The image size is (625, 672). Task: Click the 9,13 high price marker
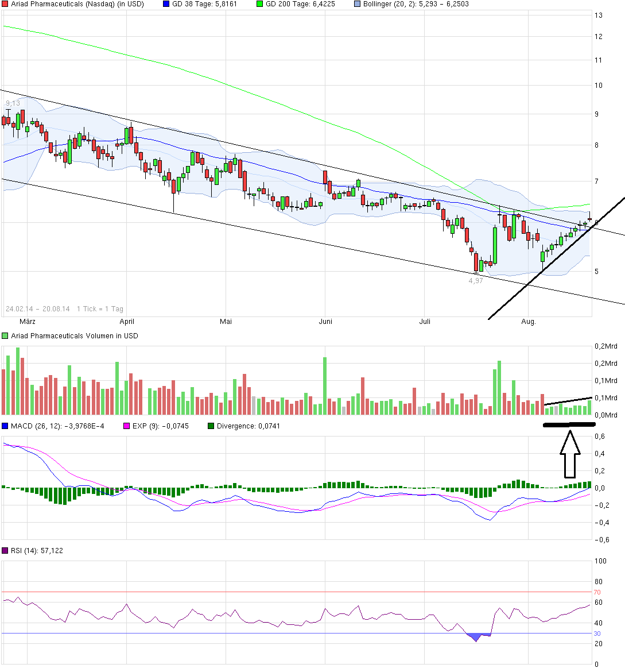click(x=11, y=102)
